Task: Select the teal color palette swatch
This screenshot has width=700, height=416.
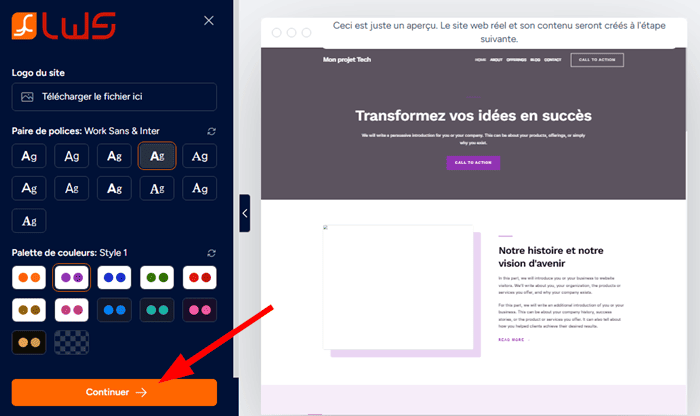Action: pyautogui.click(x=157, y=310)
